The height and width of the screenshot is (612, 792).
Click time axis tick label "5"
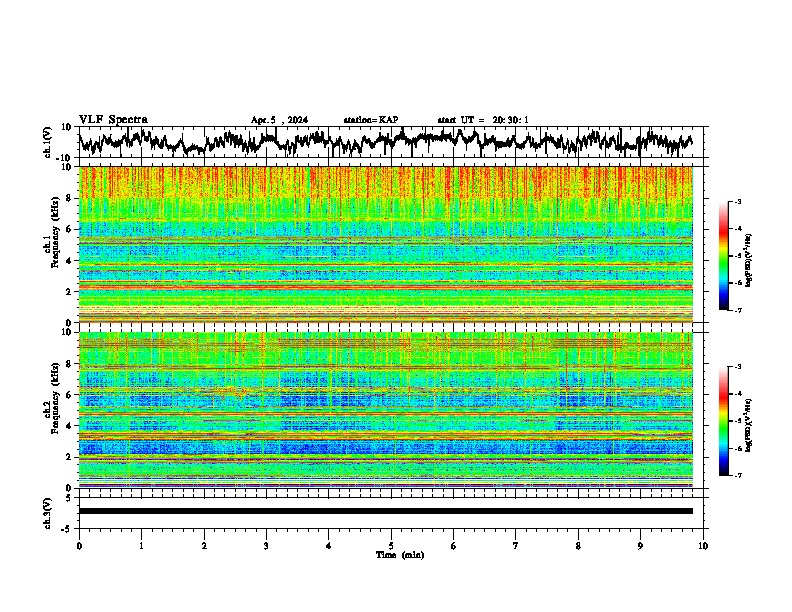pos(391,546)
